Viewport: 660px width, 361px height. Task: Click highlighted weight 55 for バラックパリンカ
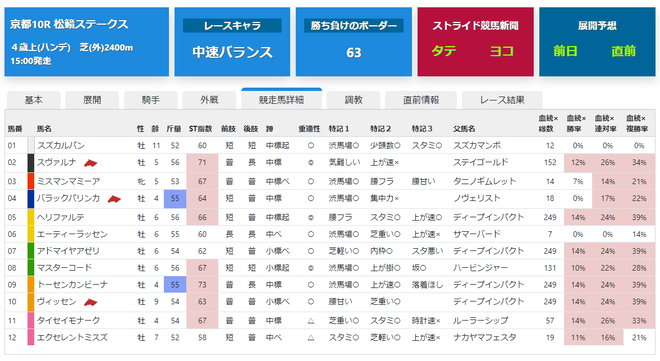pyautogui.click(x=175, y=199)
